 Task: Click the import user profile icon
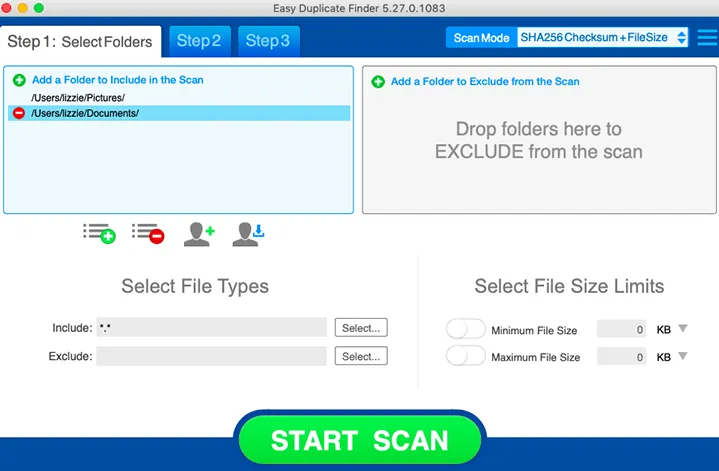[248, 234]
